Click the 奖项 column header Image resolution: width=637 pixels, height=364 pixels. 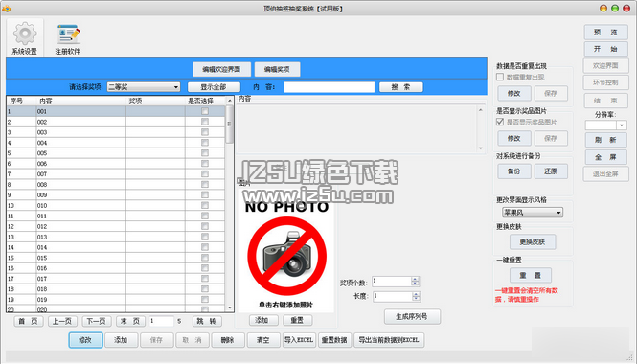click(x=155, y=101)
